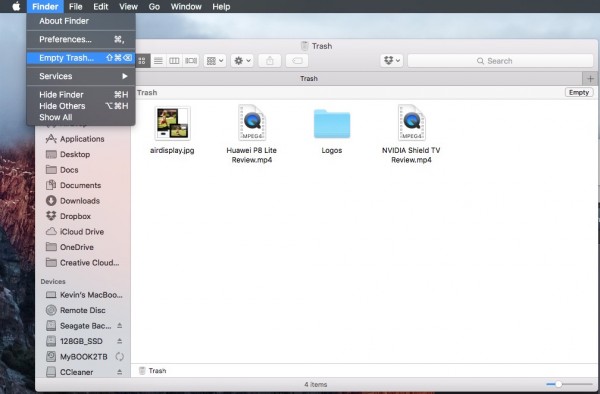Switch to Cover Flow view

pyautogui.click(x=191, y=61)
